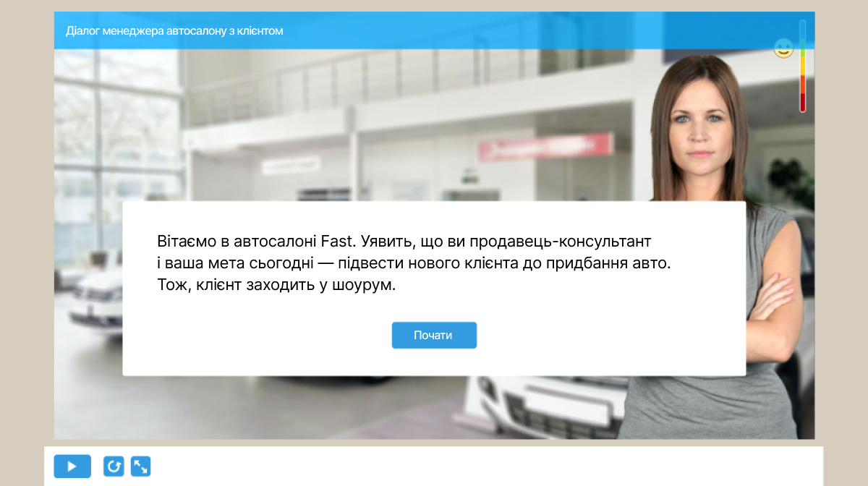Expand the player with the fullscreen arrows icon
The height and width of the screenshot is (486, 868).
click(x=140, y=466)
